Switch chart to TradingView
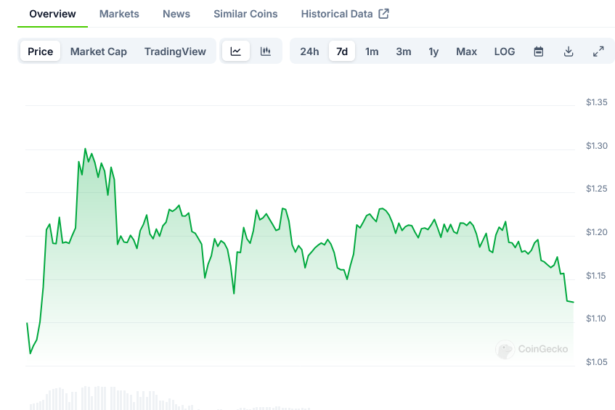This screenshot has width=615, height=410. [176, 51]
